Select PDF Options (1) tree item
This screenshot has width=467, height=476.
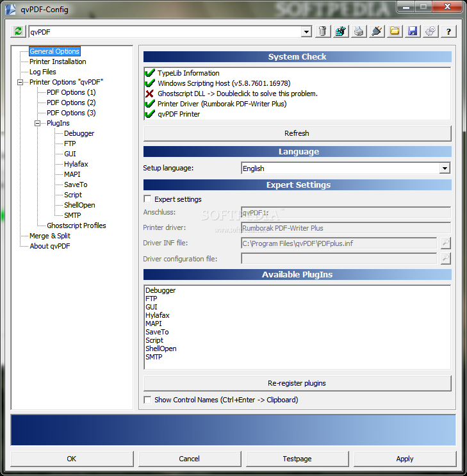point(71,92)
